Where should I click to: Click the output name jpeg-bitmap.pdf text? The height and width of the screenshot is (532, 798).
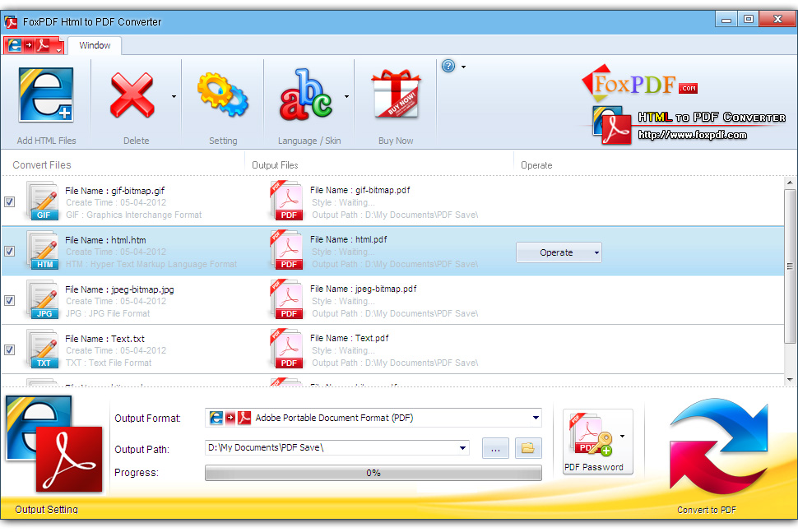tap(386, 289)
